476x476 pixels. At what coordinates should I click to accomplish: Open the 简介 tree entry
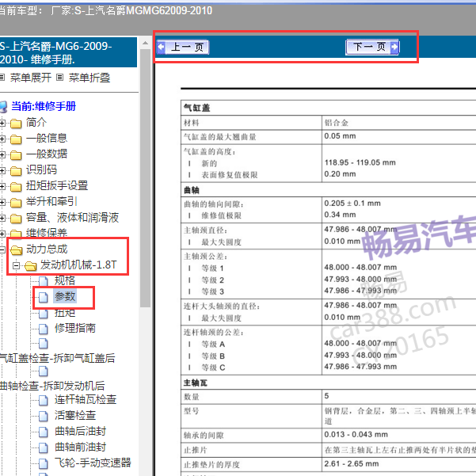click(36, 122)
